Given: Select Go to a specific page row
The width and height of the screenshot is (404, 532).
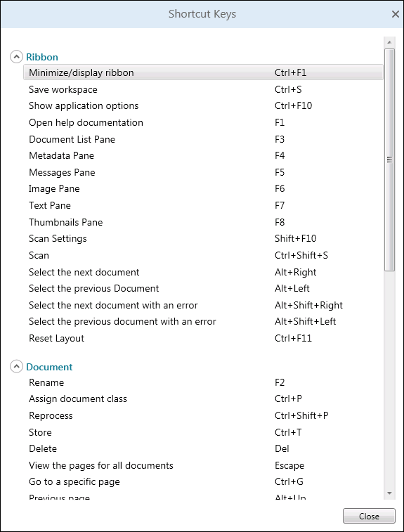Looking at the screenshot, I should tap(203, 482).
